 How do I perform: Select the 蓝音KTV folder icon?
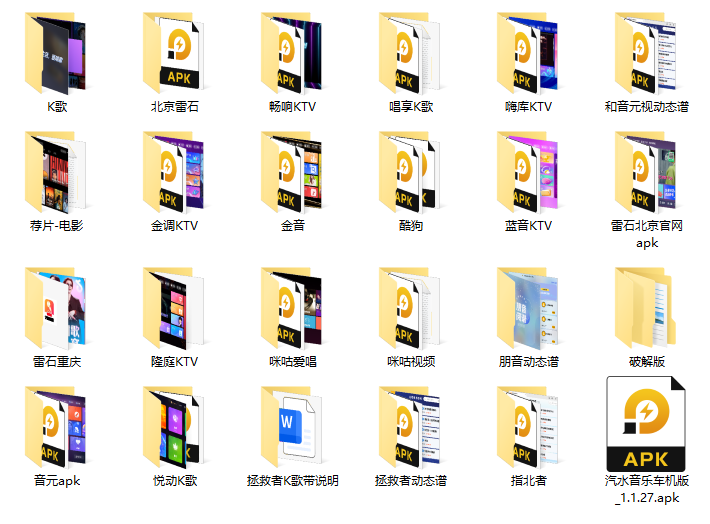[528, 172]
